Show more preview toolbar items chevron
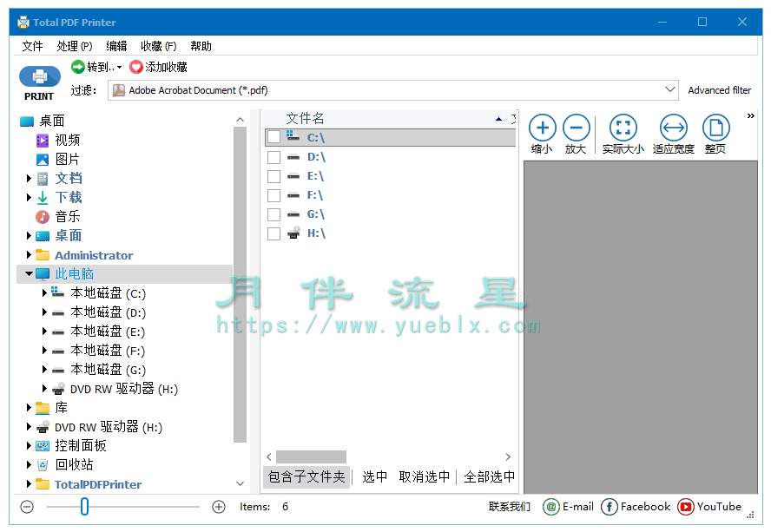This screenshot has height=532, width=771. click(750, 116)
